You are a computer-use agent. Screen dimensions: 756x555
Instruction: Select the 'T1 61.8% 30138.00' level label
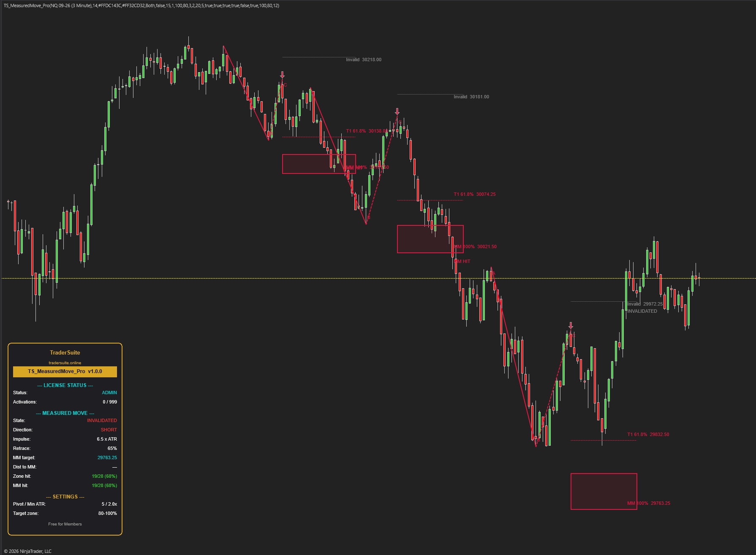(367, 131)
